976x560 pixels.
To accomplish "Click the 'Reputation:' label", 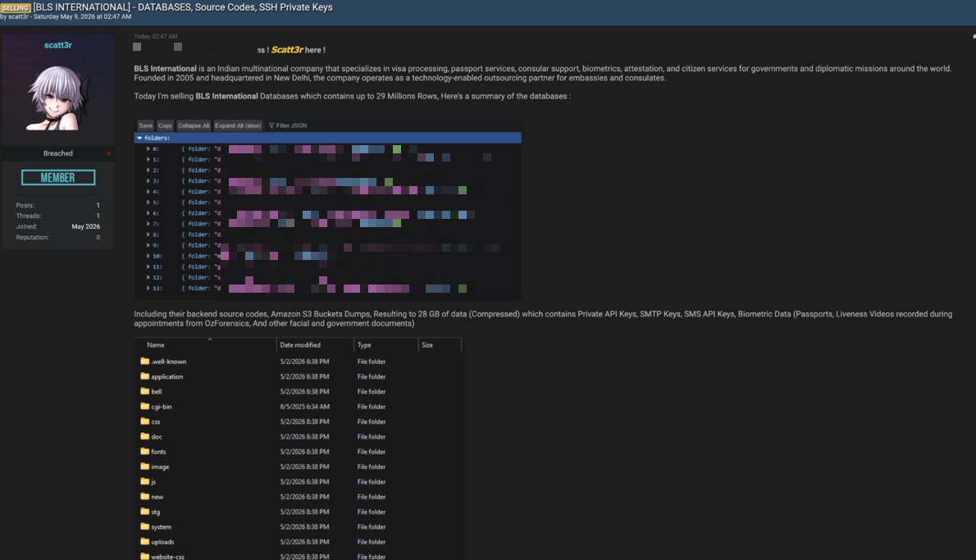I will pos(32,237).
